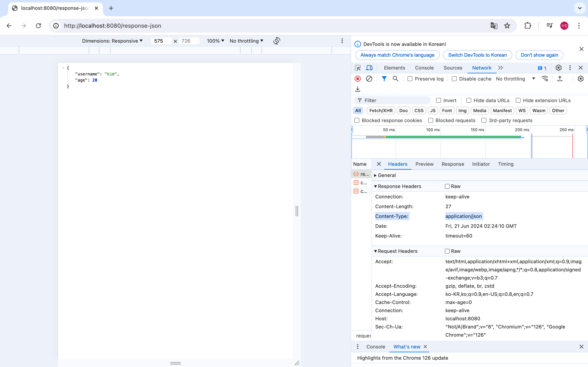This screenshot has height=367, width=588.
Task: Toggle the device toolbar icon
Action: [369, 68]
